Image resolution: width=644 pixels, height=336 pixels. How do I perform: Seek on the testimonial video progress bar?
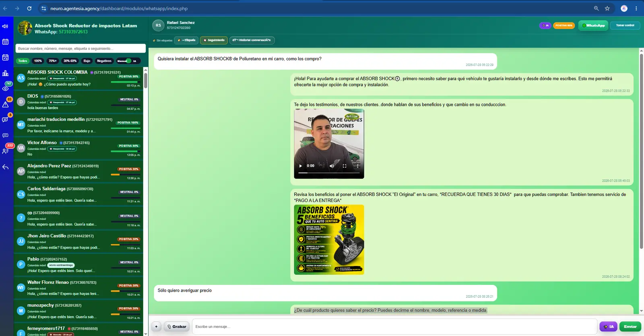point(329,173)
